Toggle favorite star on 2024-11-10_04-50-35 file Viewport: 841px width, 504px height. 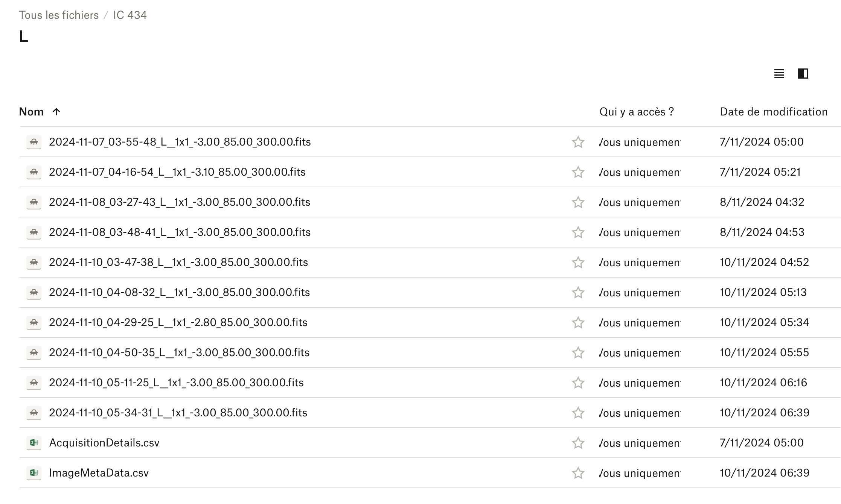coord(578,353)
